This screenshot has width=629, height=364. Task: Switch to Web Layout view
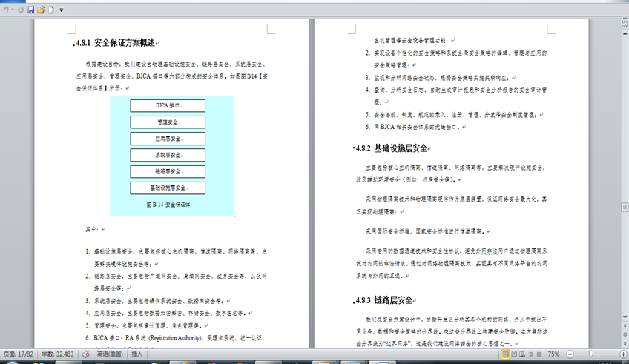tap(522, 354)
